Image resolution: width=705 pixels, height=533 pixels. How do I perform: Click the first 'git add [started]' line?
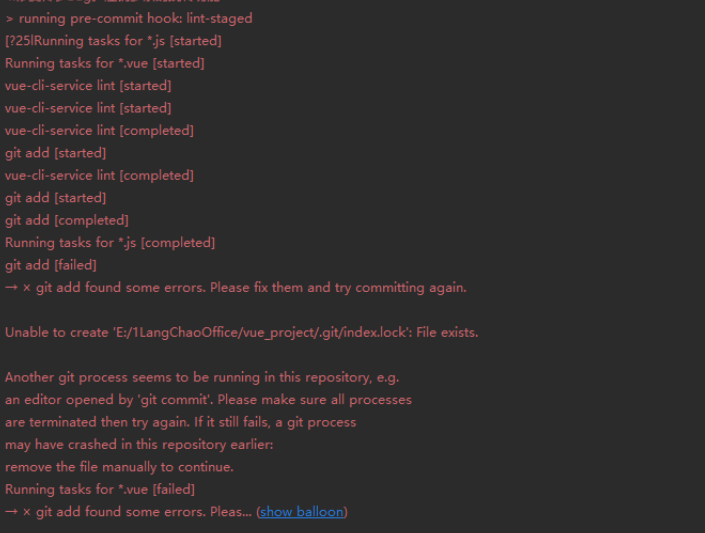click(56, 153)
